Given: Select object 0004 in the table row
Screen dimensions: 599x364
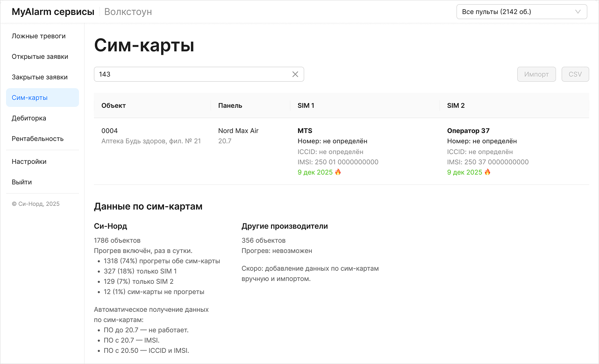Looking at the screenshot, I should (x=110, y=131).
